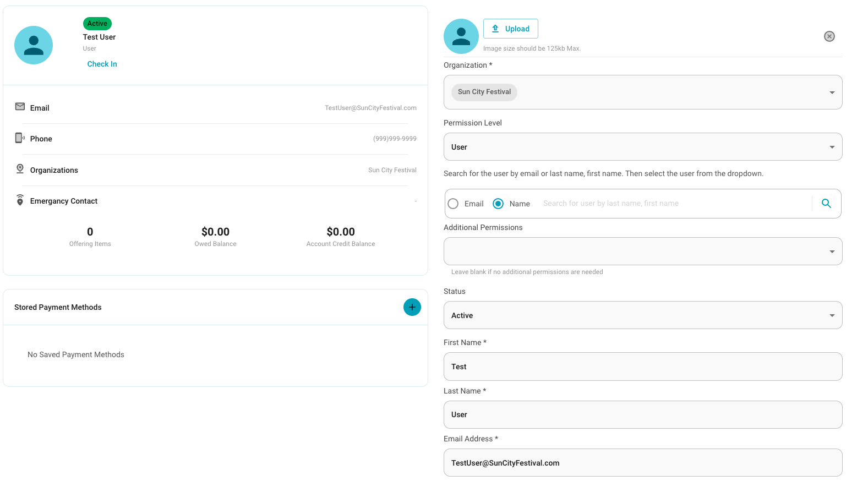Open the Permission Level dropdown
The image size is (868, 481).
[x=643, y=147]
